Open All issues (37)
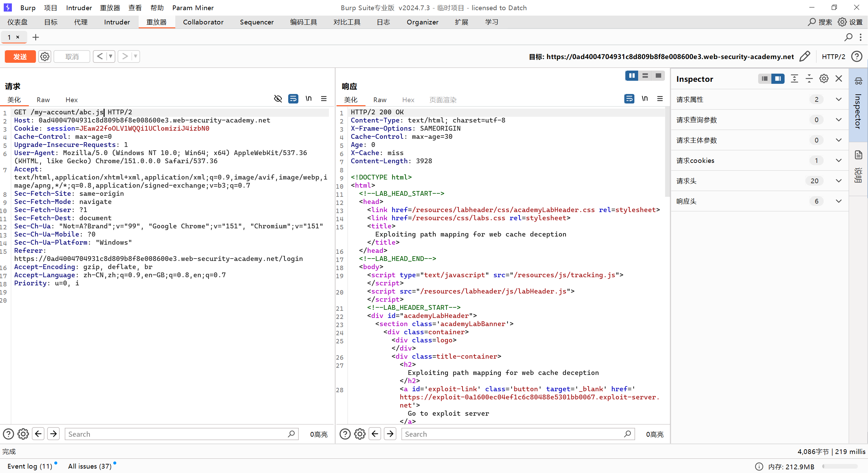This screenshot has height=473, width=868. (90, 466)
